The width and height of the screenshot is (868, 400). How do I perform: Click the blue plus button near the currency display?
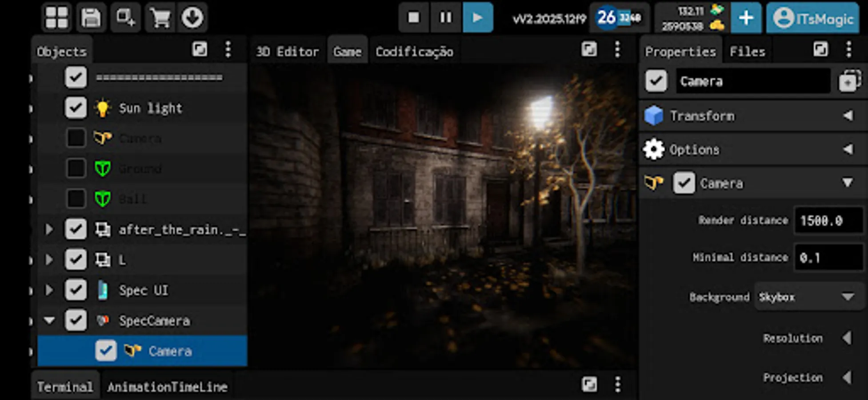click(746, 18)
